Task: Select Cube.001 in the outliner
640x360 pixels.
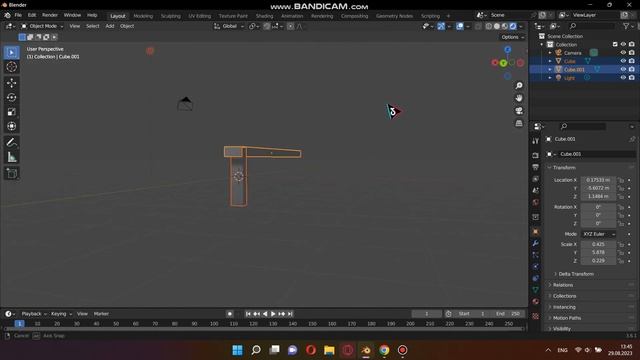Action: tap(574, 69)
